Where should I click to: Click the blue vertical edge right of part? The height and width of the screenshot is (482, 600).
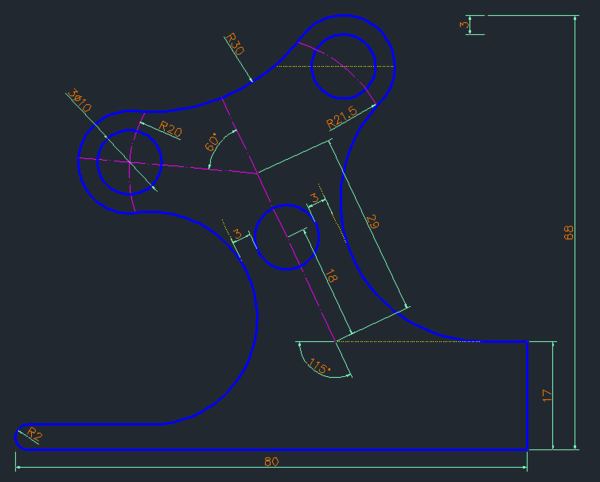[x=527, y=395]
